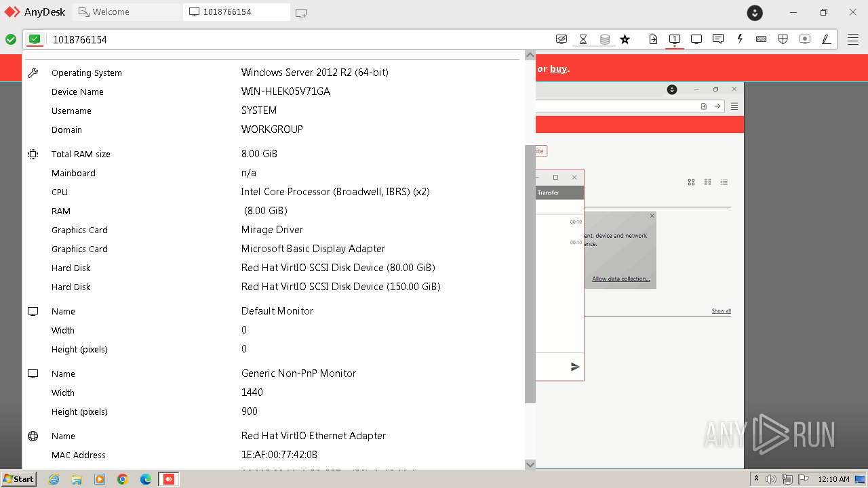This screenshot has width=868, height=488.
Task: Click the volume speaker tray icon
Action: pos(771,479)
